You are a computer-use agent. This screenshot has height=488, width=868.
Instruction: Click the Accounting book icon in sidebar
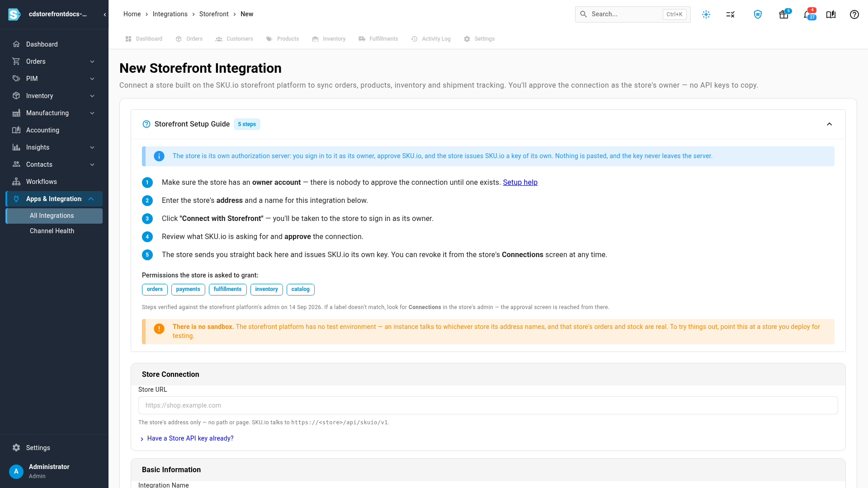click(16, 130)
